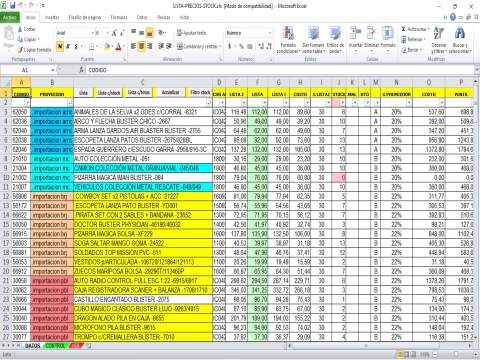Decrease font size with small A
480x360 pixels.
pos(122,33)
